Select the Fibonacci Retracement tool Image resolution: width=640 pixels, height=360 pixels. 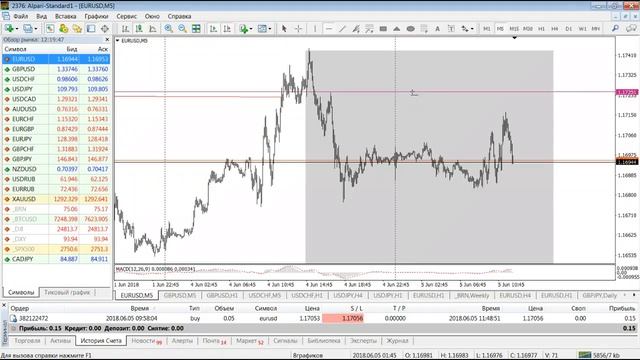click(x=369, y=29)
